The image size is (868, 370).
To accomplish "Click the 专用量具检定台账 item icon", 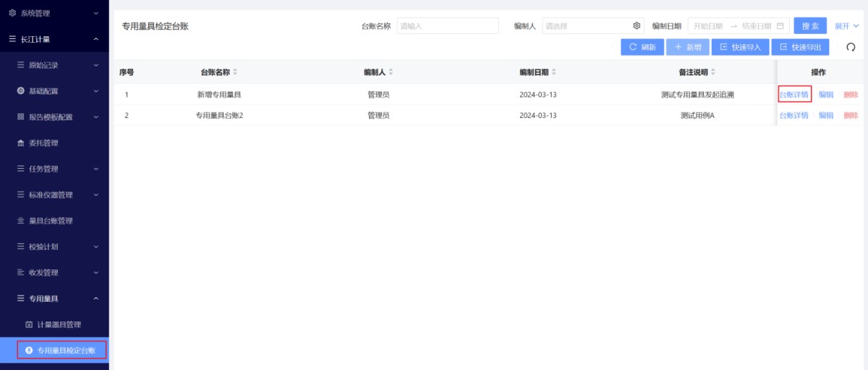I will coord(30,350).
